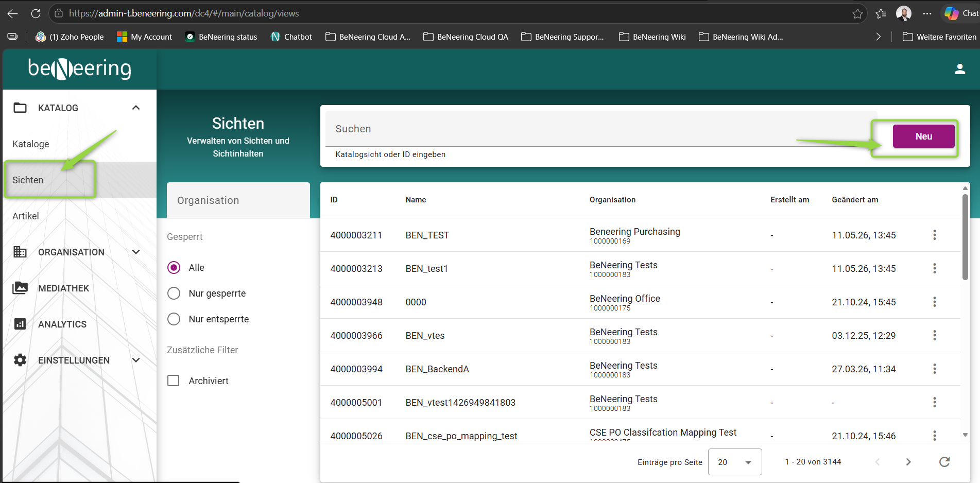
Task: Open the Organisation filter dropdown
Action: coord(238,200)
